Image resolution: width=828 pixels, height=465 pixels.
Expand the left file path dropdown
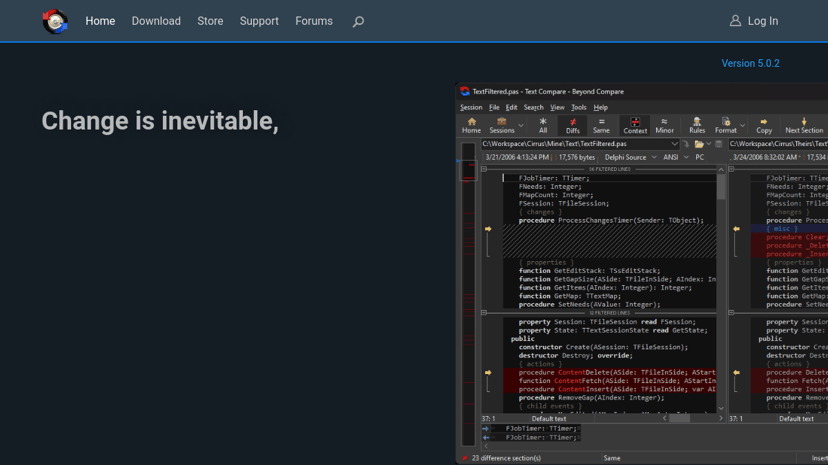674,144
